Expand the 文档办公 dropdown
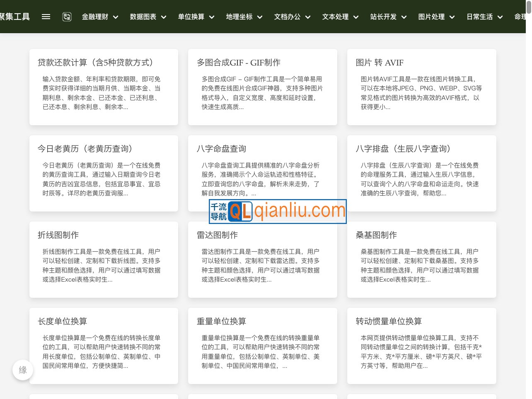Image resolution: width=532 pixels, height=399 pixels. click(x=292, y=17)
